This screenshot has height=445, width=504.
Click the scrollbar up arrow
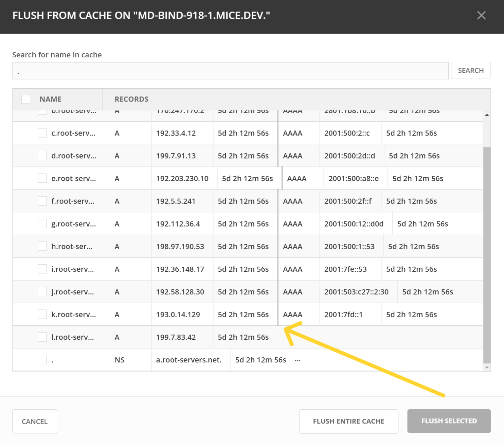[487, 115]
